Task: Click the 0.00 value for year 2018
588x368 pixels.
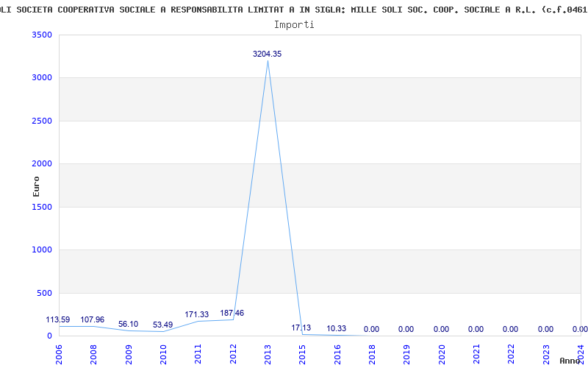Action: (x=371, y=329)
